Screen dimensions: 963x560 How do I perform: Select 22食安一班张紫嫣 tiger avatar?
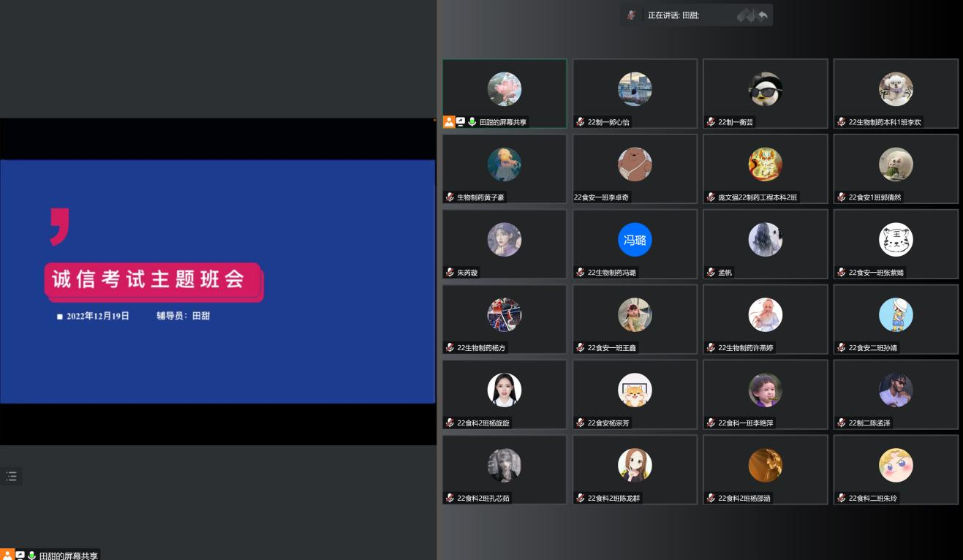895,240
